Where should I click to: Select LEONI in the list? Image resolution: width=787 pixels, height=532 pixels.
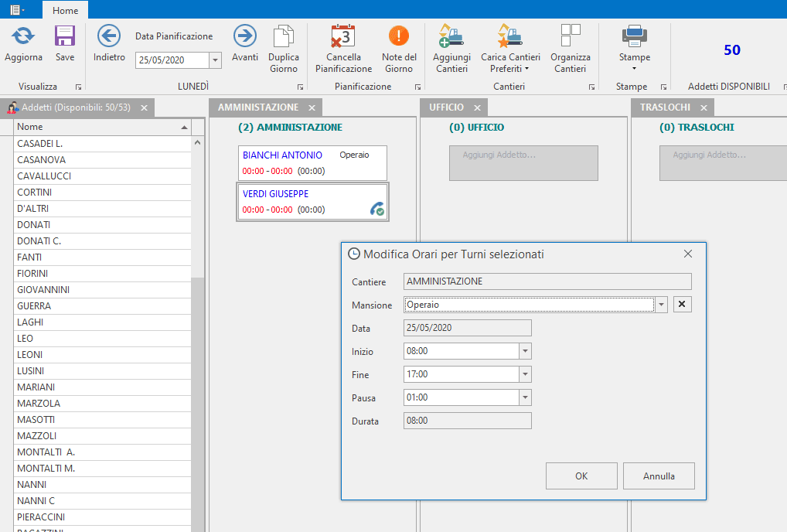(x=102, y=354)
